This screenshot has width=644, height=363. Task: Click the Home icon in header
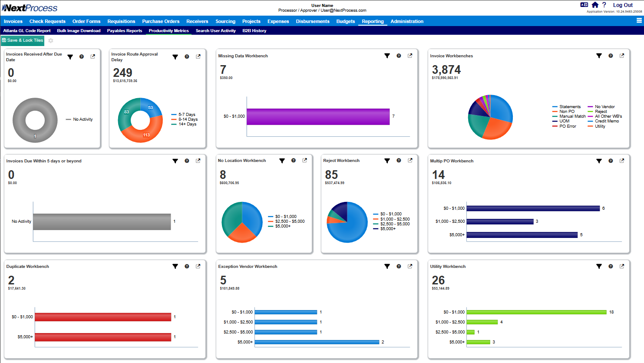(595, 5)
